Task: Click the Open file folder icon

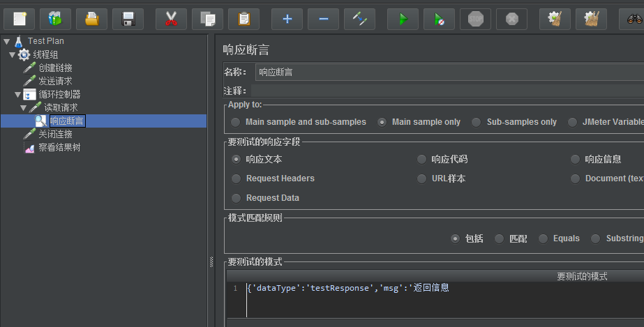Action: [91, 19]
